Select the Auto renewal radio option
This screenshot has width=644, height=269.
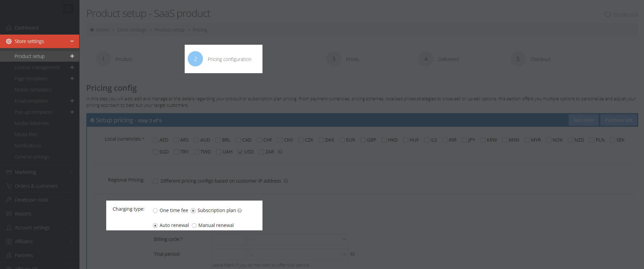click(x=155, y=226)
